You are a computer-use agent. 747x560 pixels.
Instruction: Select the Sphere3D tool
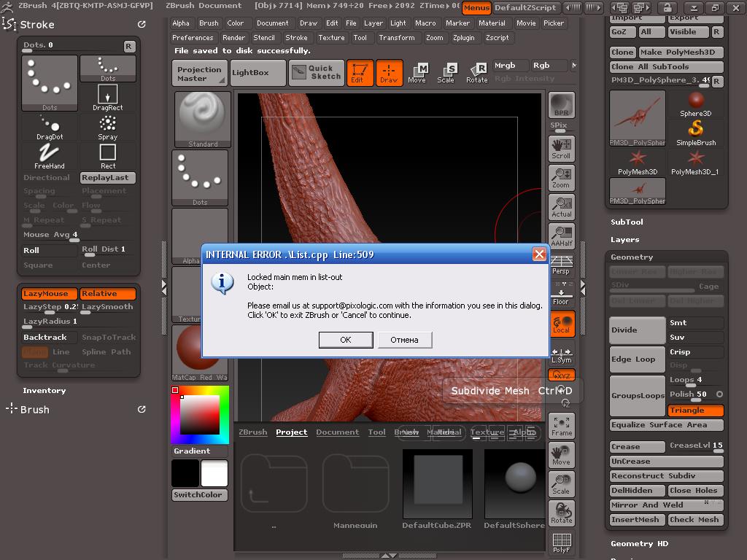pyautogui.click(x=695, y=104)
